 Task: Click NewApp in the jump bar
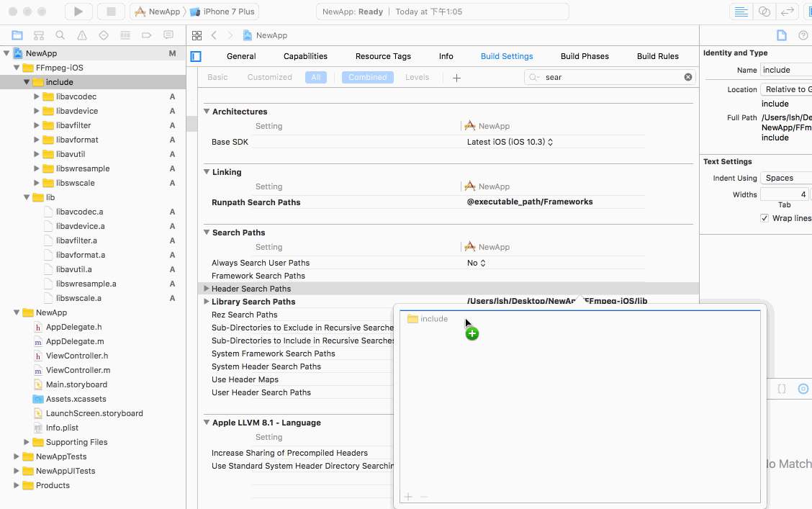pos(265,35)
